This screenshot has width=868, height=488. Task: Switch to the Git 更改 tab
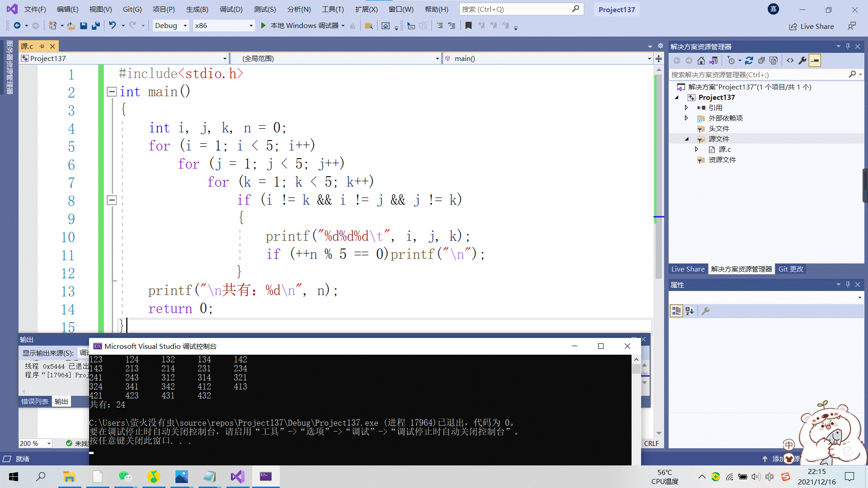[x=791, y=269]
